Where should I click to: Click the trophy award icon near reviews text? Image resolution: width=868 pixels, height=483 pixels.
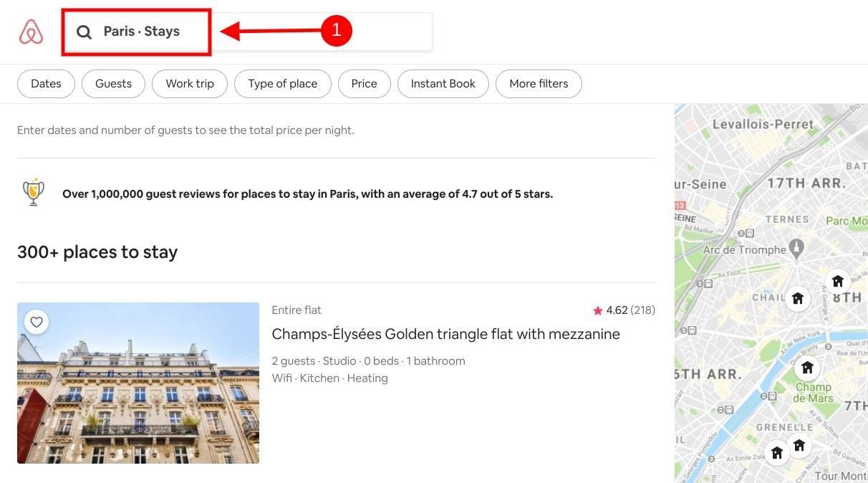click(x=32, y=192)
